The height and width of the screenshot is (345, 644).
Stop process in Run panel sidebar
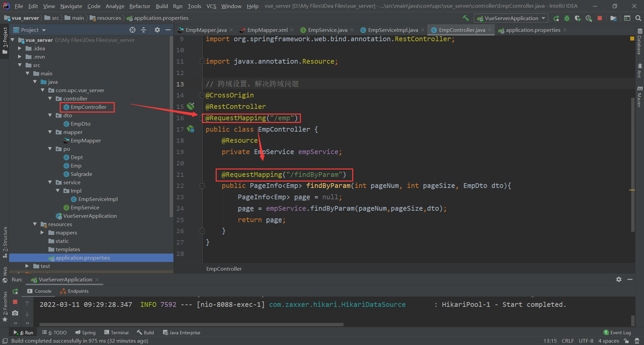click(15, 302)
